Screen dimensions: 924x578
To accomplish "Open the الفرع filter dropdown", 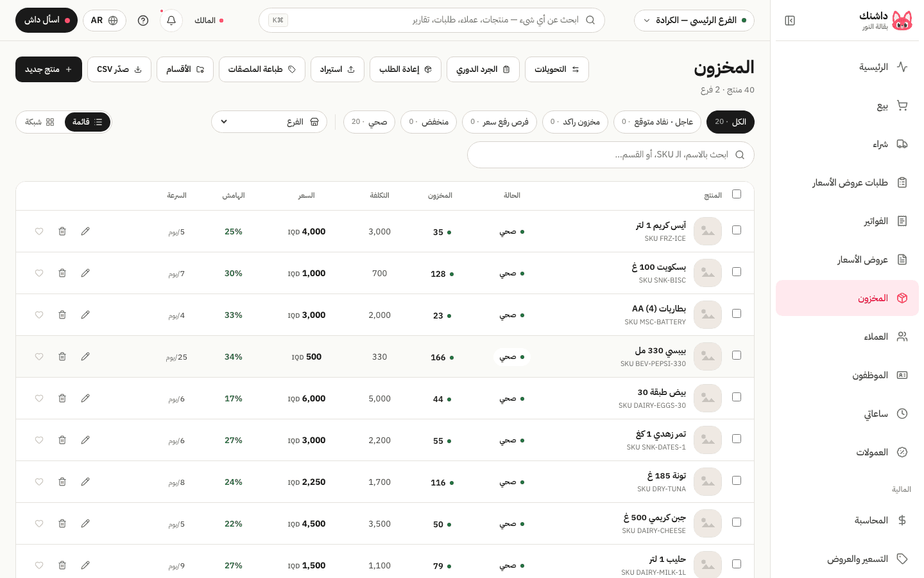I will tap(269, 122).
